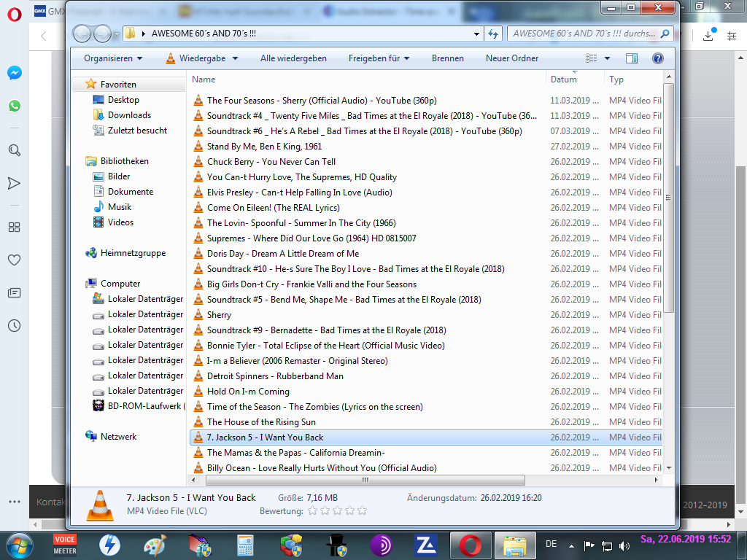Open Opera history clock icon
This screenshot has height=560, width=747.
(x=15, y=326)
